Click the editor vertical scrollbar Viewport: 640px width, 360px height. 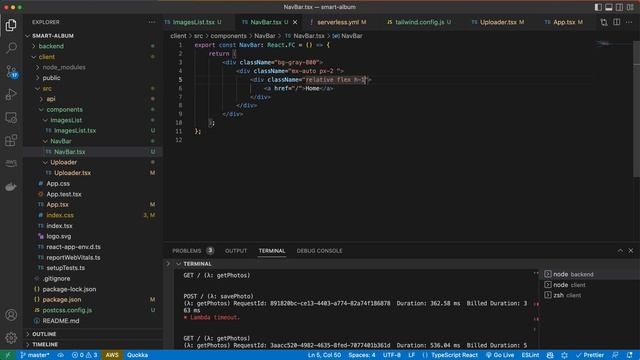click(636, 108)
